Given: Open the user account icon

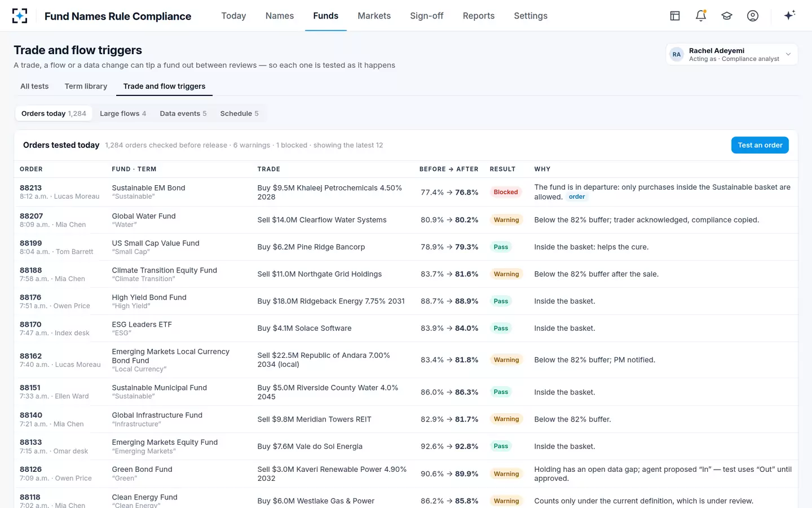Looking at the screenshot, I should pyautogui.click(x=753, y=16).
